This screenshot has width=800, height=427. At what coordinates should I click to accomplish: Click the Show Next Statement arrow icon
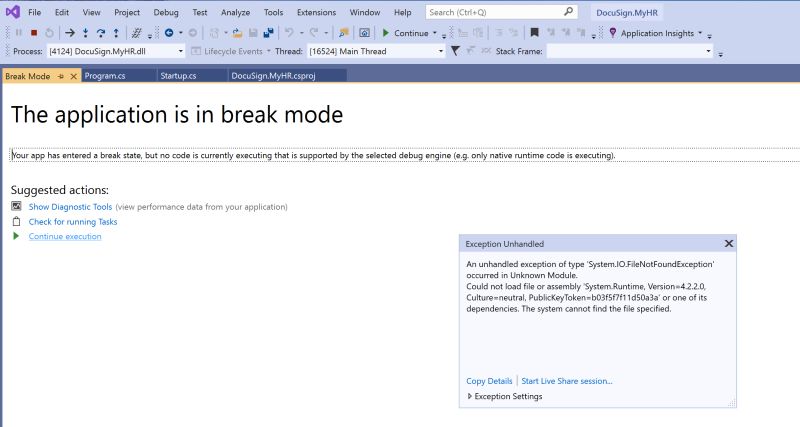point(70,33)
